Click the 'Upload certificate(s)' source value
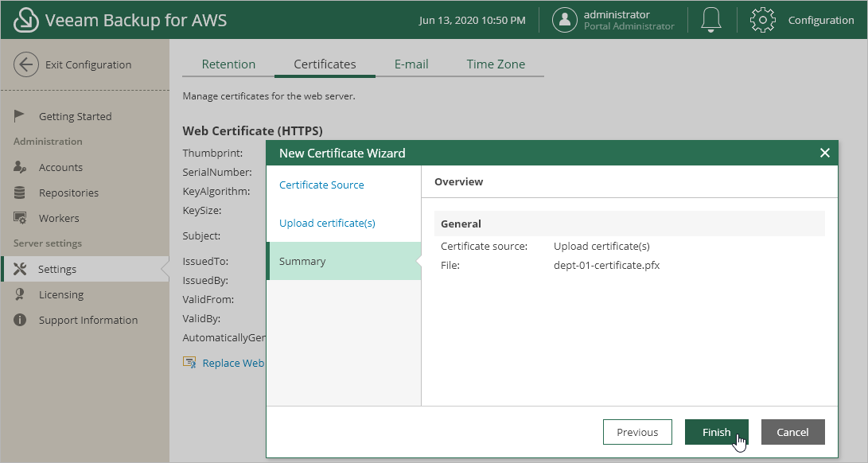The image size is (868, 463). (601, 247)
